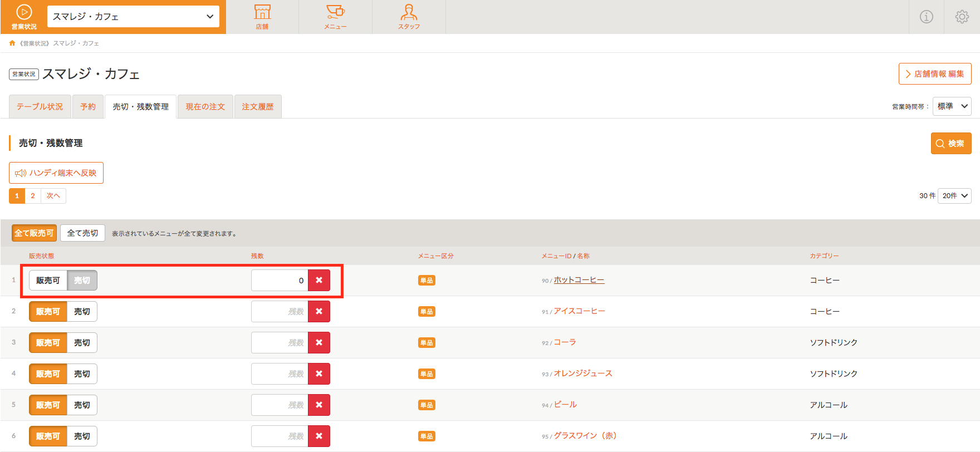Click the カテゴリー column header

[x=824, y=256]
